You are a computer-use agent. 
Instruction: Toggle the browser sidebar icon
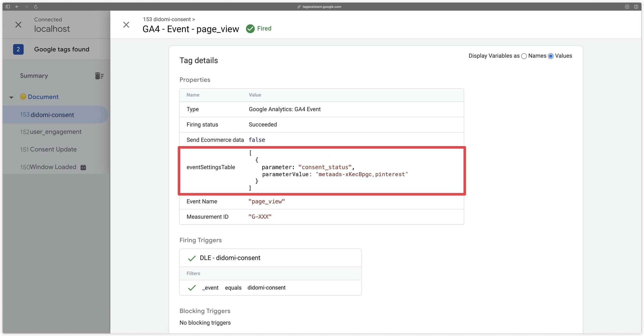pyautogui.click(x=8, y=6)
